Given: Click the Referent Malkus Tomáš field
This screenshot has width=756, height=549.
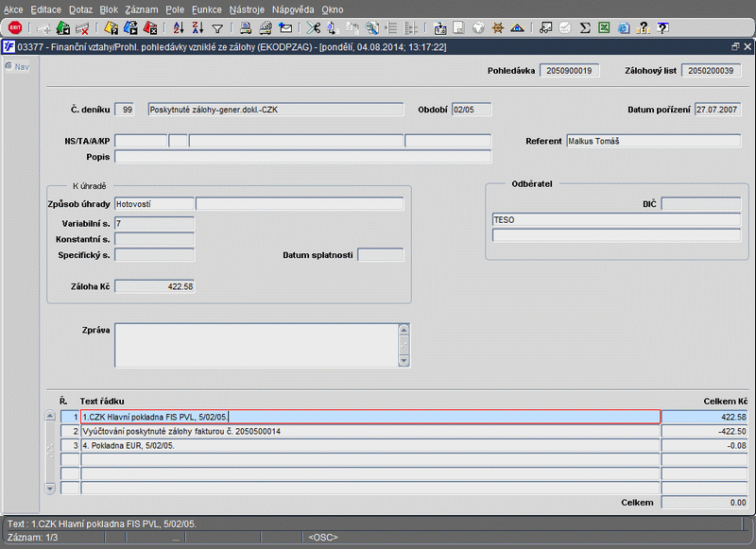Looking at the screenshot, I should coord(653,142).
